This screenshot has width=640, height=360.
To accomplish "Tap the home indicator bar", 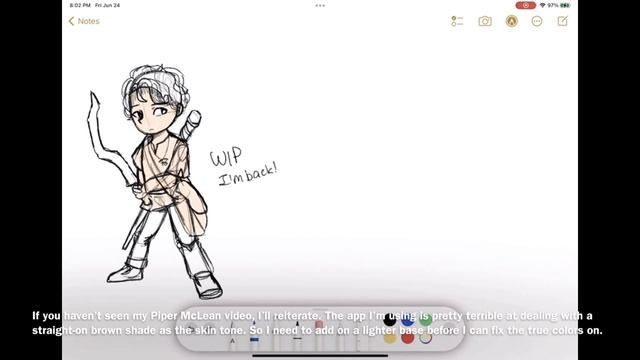I will coord(320,356).
